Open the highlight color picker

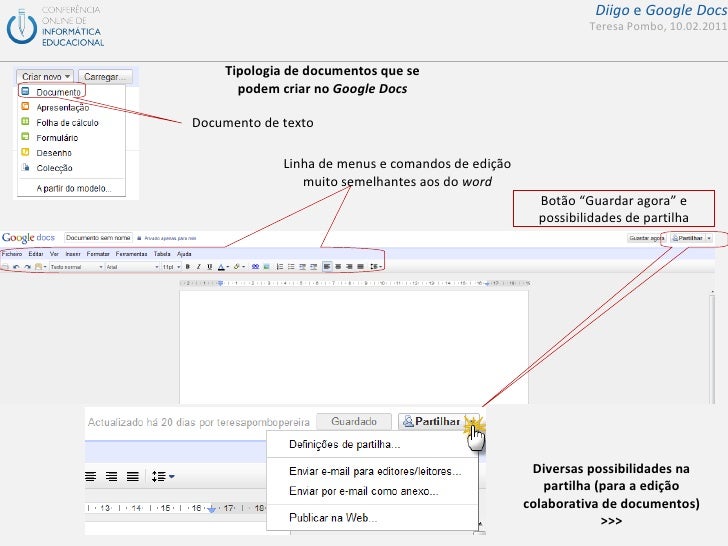tap(239, 266)
